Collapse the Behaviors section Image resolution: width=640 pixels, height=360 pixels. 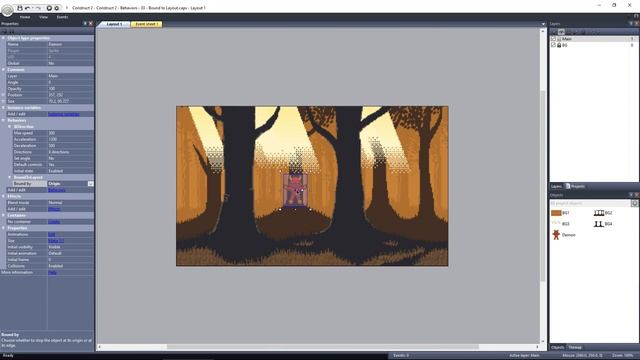[x=3, y=120]
